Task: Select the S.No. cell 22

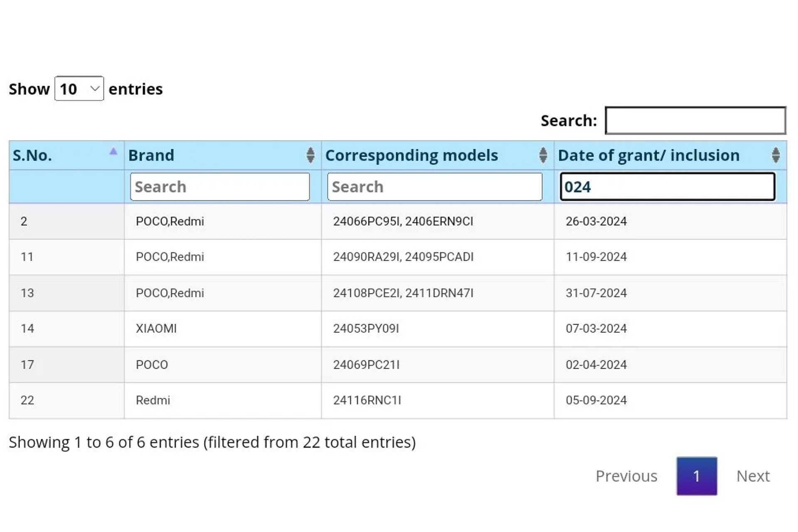Action: point(66,401)
